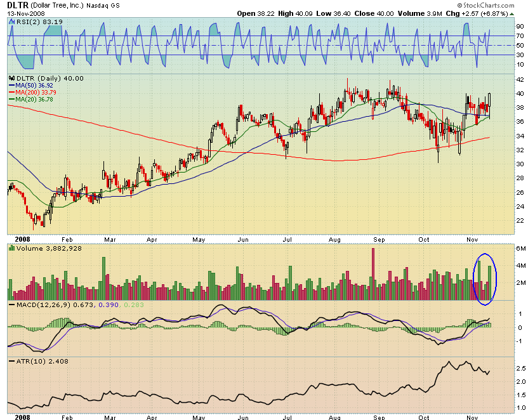Click the volume bars icon beside Volume 3,882,928

[x=12, y=248]
